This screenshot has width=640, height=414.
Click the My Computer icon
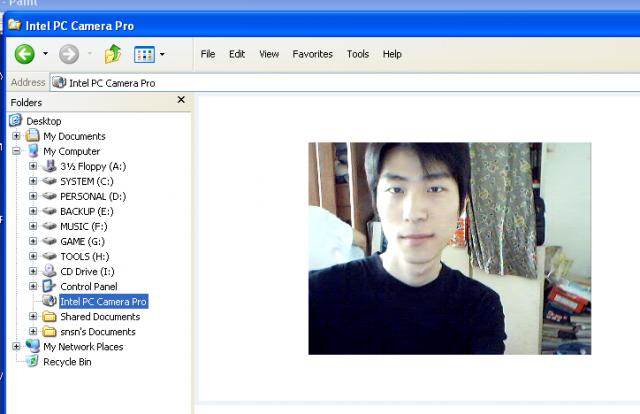[33, 151]
